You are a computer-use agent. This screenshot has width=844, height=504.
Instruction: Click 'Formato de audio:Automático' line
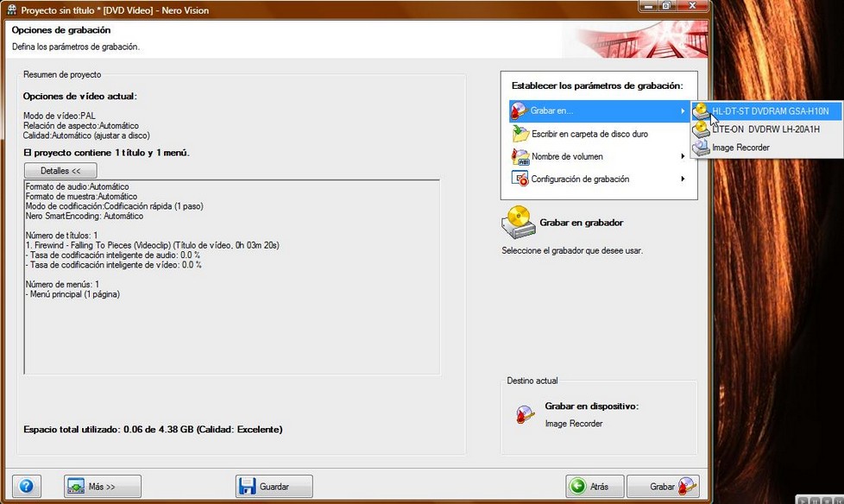[x=77, y=187]
